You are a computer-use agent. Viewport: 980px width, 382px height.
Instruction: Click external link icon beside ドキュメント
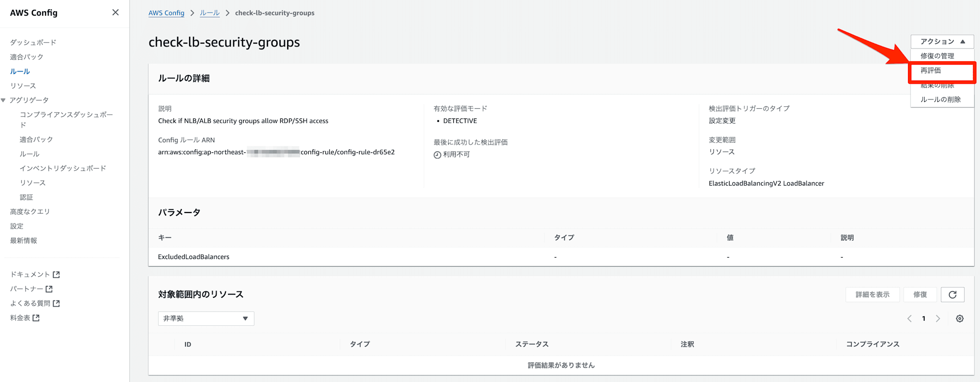[x=56, y=275]
